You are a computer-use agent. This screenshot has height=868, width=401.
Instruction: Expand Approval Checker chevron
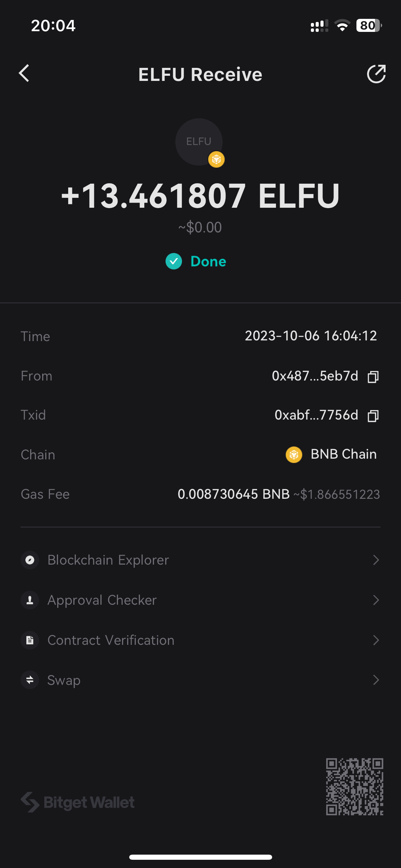click(376, 600)
